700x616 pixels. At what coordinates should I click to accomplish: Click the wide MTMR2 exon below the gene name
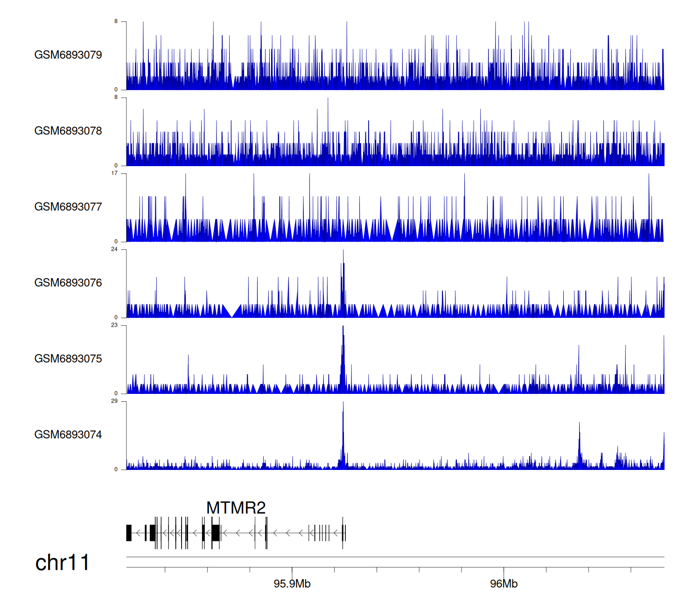[216, 533]
